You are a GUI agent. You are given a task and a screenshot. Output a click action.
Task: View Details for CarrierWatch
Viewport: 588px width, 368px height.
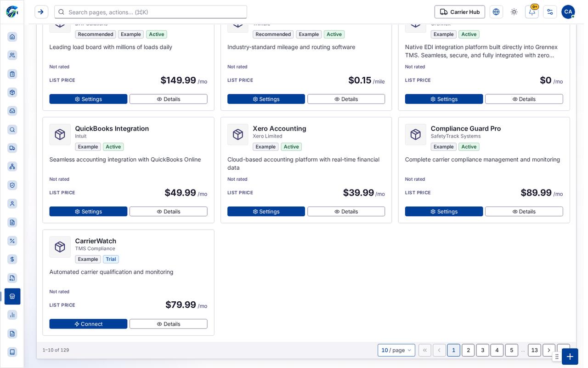point(169,324)
